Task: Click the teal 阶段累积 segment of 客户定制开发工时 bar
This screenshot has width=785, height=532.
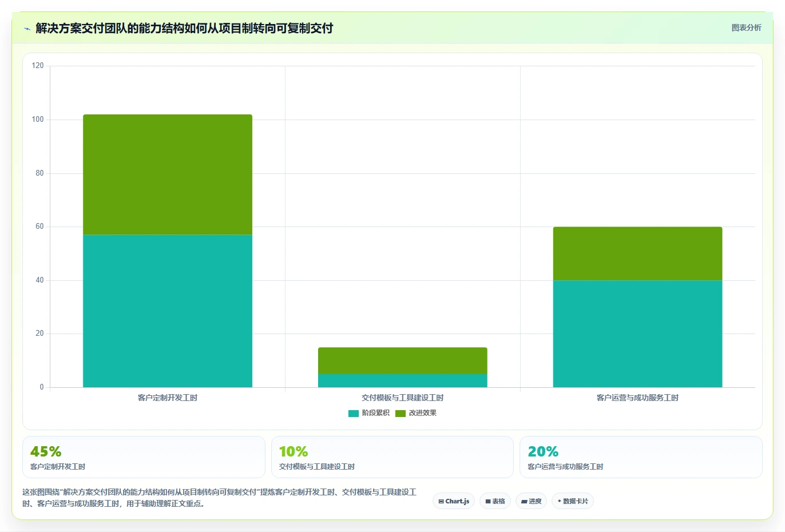Action: point(168,311)
